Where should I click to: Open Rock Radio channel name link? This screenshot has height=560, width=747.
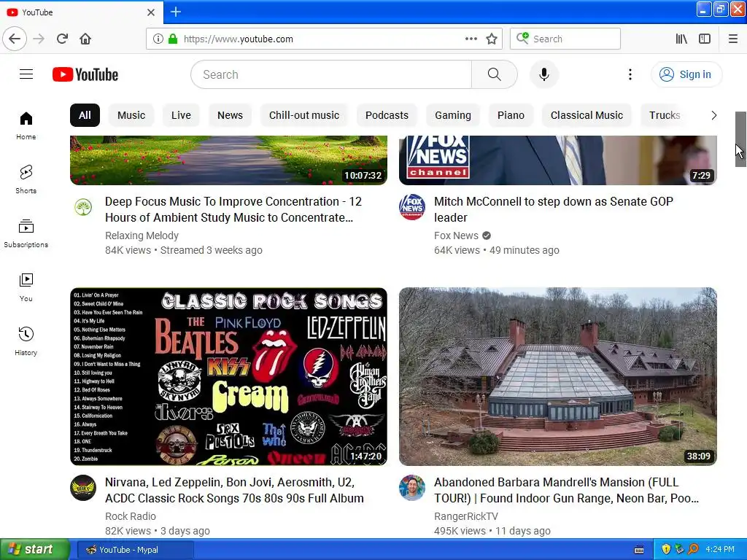131,516
